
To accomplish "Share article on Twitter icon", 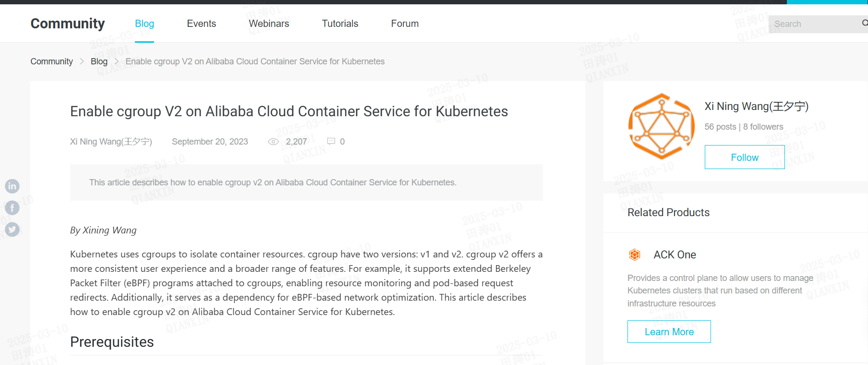I will pos(12,229).
